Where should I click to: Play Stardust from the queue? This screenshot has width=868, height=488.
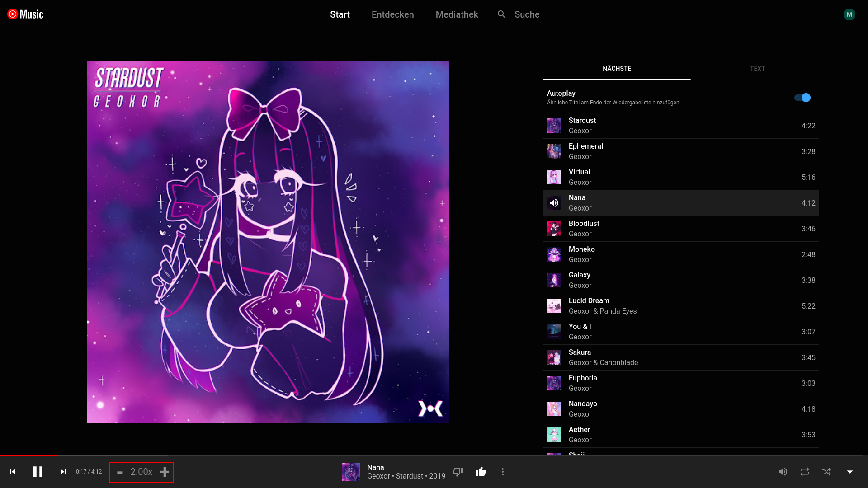pos(681,126)
